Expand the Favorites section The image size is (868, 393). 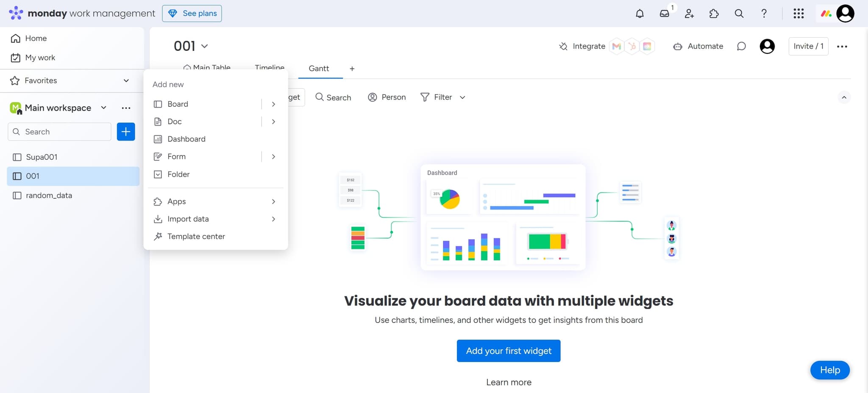click(x=126, y=81)
